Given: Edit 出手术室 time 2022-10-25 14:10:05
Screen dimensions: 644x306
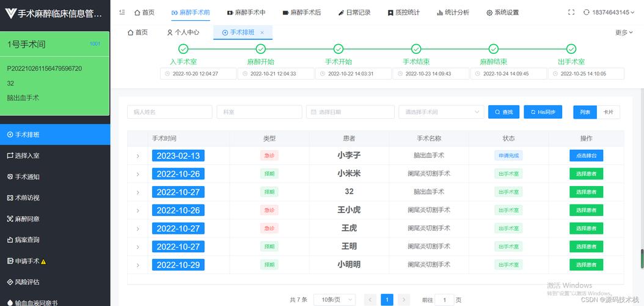Looking at the screenshot, I should pos(586,73).
